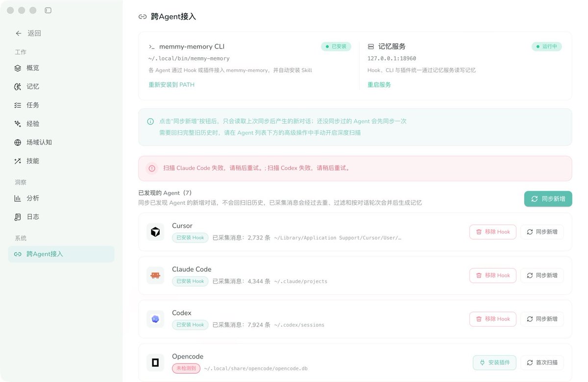Go back with 返回 arrow
The image size is (588, 382).
[x=28, y=33]
